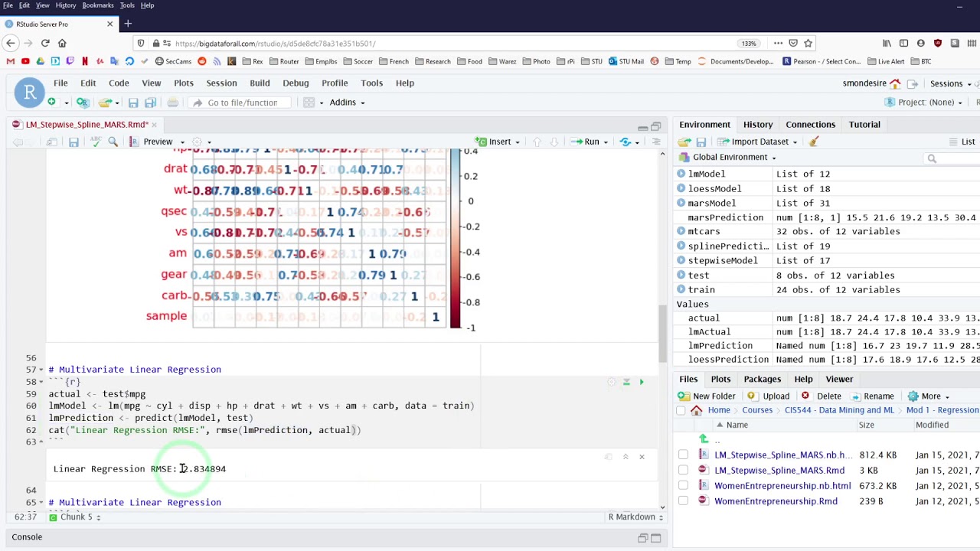Run all chunks above this chunk
The image size is (980, 551).
[626, 382]
